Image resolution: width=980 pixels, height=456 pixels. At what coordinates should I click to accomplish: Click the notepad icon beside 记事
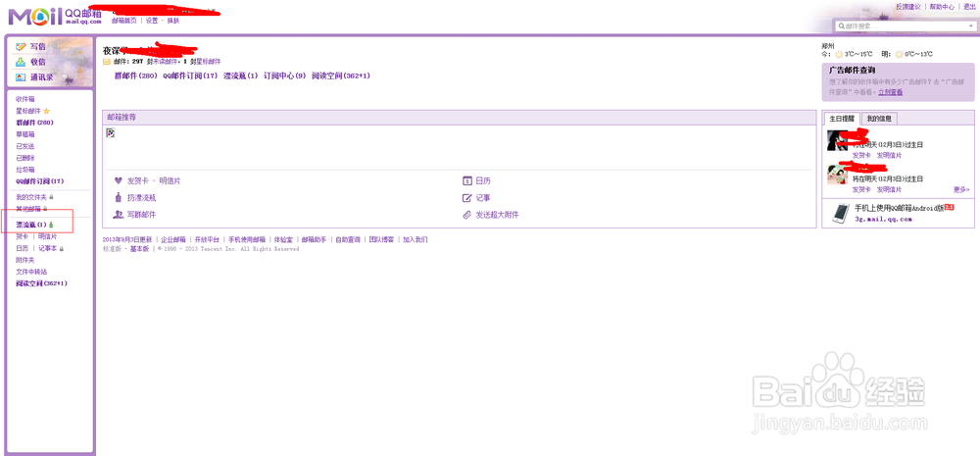tap(466, 198)
